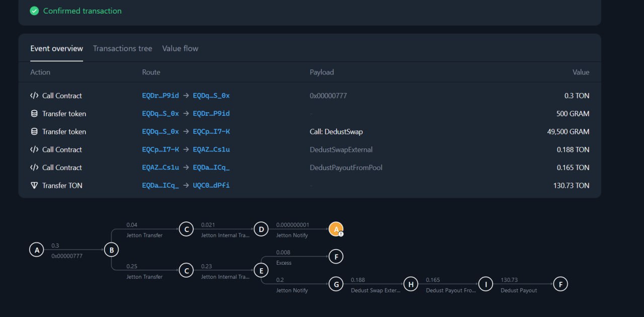
Task: Select the orange node A with warning badge
Action: [336, 229]
